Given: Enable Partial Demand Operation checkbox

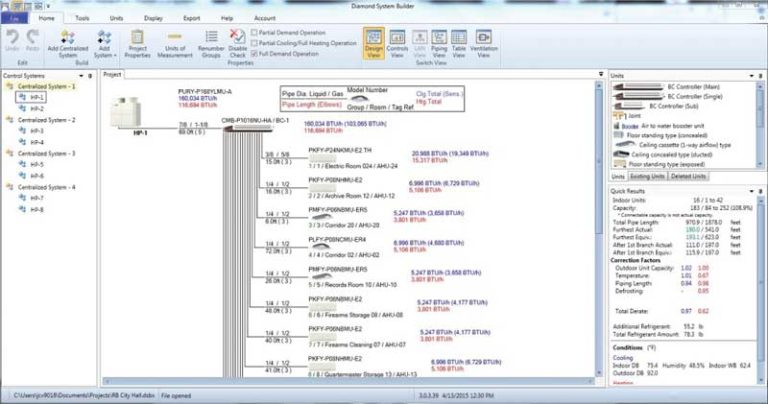Looking at the screenshot, I should click(254, 32).
